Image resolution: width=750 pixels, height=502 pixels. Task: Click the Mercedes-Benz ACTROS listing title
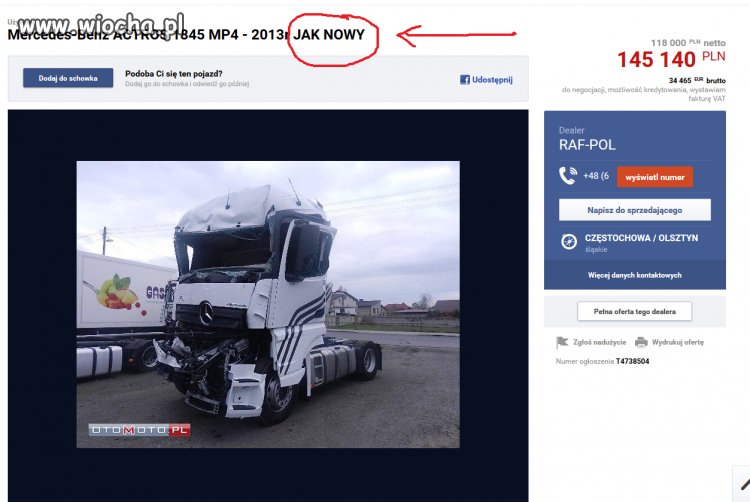(x=186, y=34)
